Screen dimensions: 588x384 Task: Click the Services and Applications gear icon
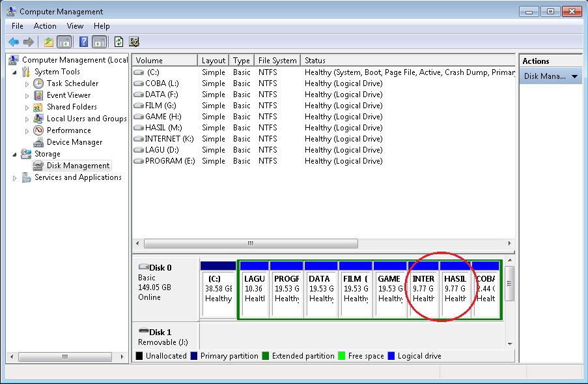coord(26,177)
